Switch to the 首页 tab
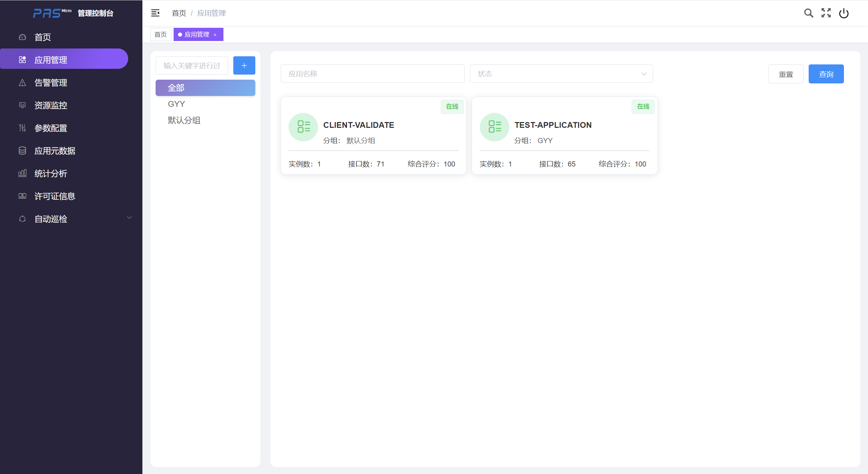 pos(160,35)
